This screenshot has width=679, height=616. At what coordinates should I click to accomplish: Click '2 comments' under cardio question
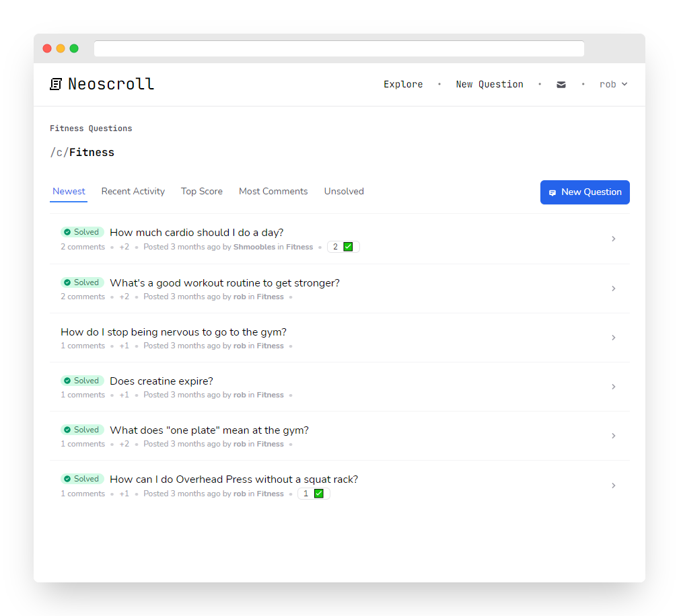tap(83, 247)
